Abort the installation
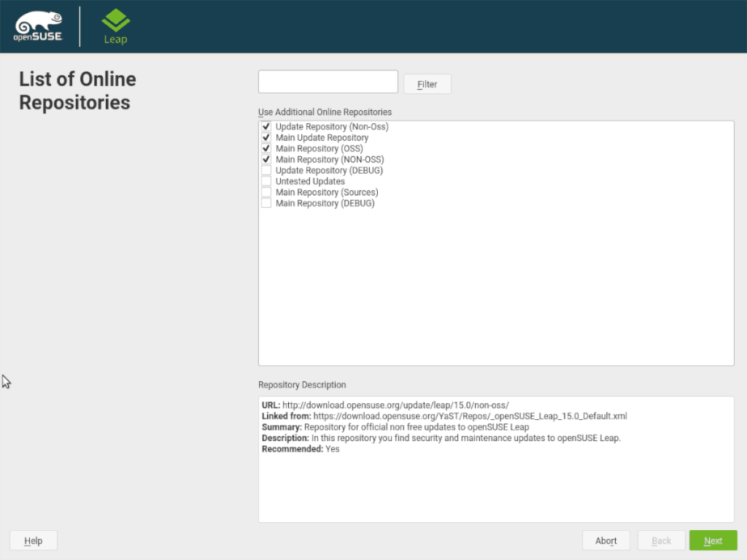Viewport: 747px width, 560px height. (606, 540)
